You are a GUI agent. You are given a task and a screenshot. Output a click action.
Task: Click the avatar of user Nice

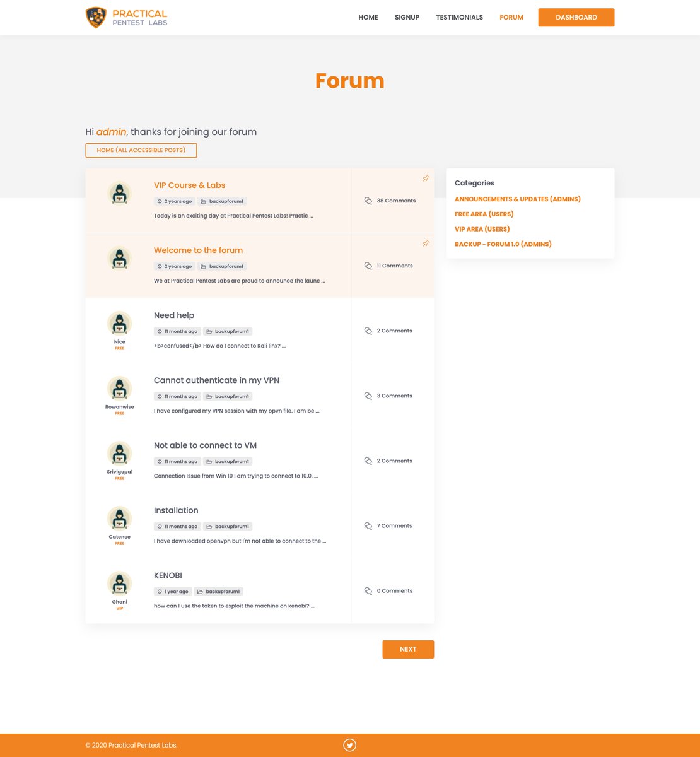point(119,323)
